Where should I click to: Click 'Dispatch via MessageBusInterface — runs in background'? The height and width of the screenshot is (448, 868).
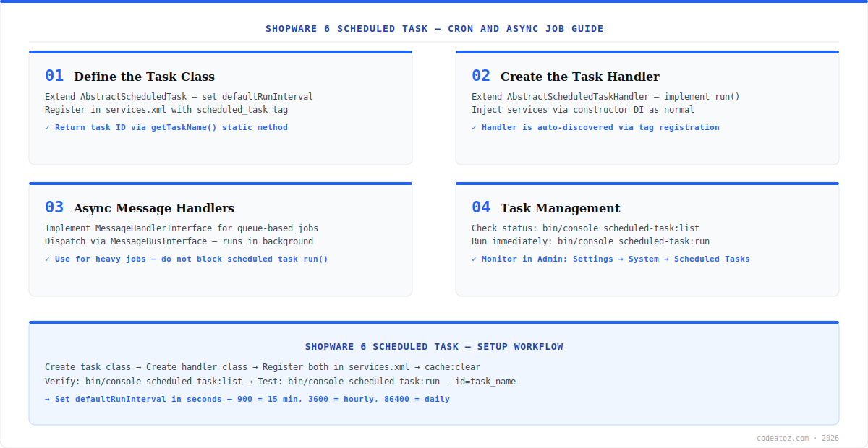tap(179, 241)
